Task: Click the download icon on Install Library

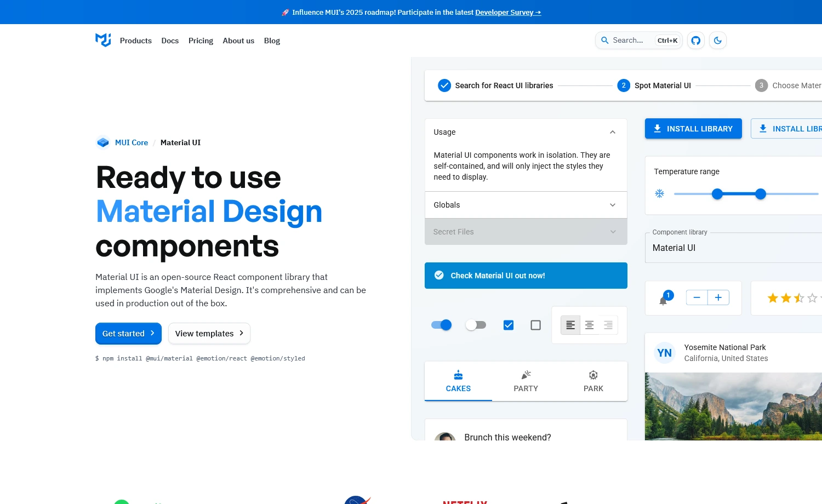Action: point(657,128)
